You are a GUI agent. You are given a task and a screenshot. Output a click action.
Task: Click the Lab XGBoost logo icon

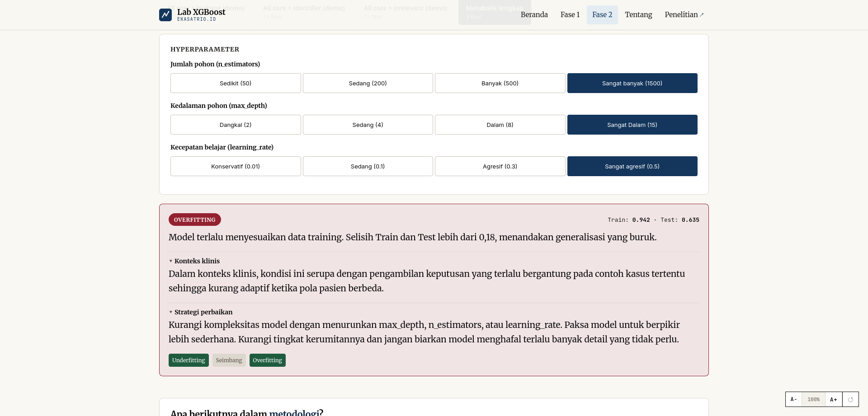point(165,15)
